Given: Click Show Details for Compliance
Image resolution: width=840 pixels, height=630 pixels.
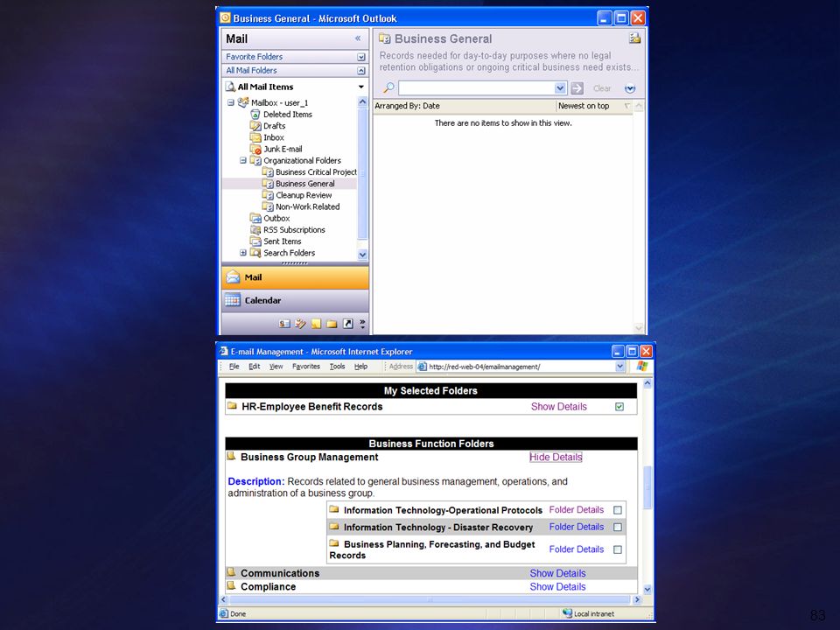Looking at the screenshot, I should (557, 586).
